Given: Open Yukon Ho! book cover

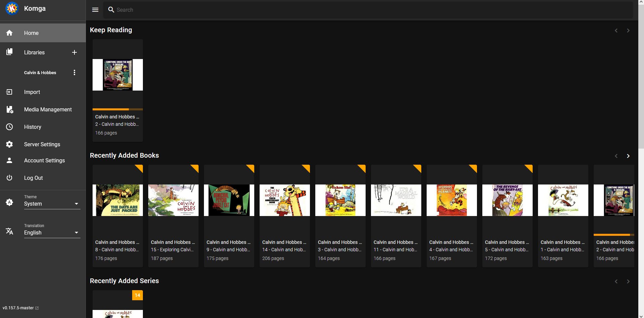Looking at the screenshot, I should click(340, 200).
